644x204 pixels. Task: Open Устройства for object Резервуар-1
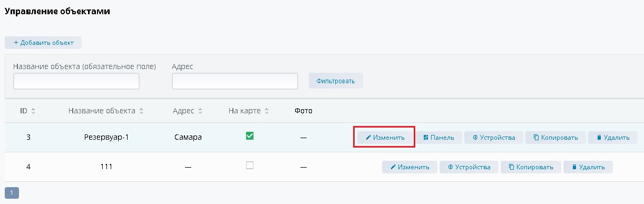coord(493,138)
